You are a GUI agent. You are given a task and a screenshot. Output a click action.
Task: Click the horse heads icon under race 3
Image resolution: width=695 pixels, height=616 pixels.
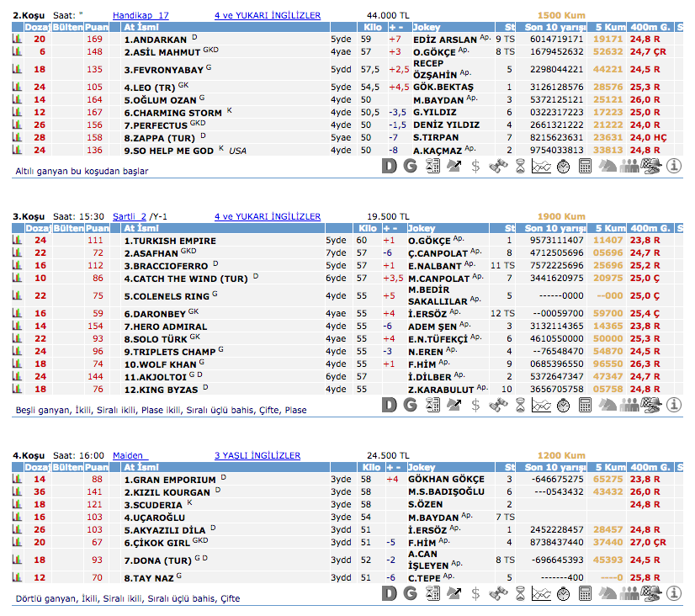coord(607,405)
